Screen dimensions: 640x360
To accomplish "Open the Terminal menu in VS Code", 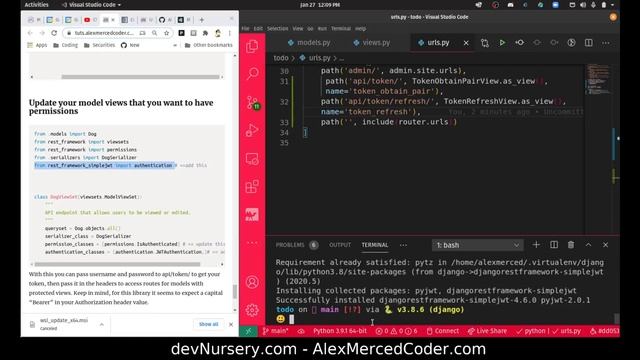I will [x=340, y=29].
